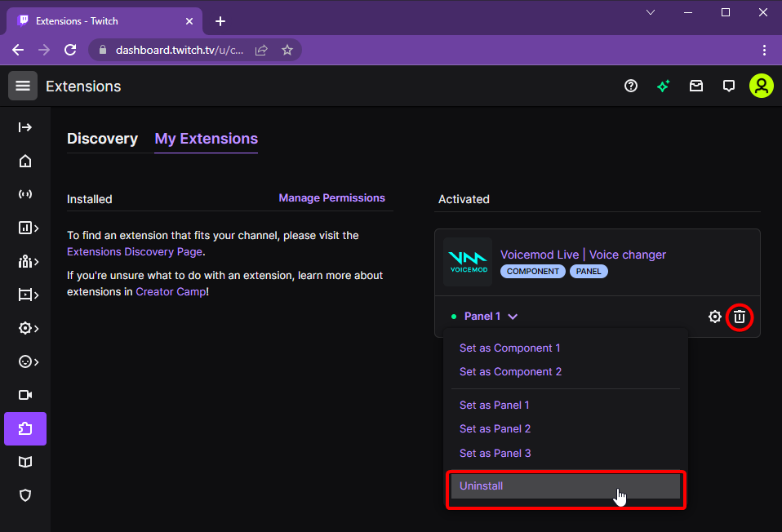Close the Extensions - Twitch tab

[189, 21]
